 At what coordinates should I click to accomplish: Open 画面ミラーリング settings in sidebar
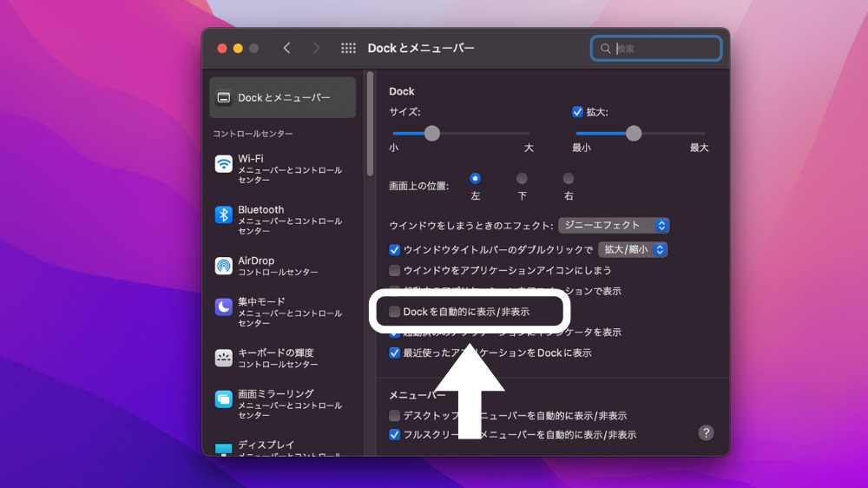282,404
